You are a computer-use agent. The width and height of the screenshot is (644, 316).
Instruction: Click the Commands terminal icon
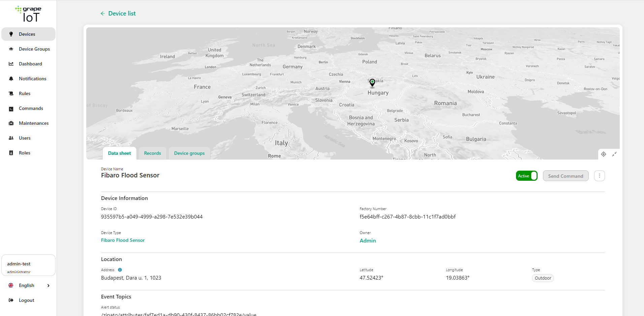point(11,109)
